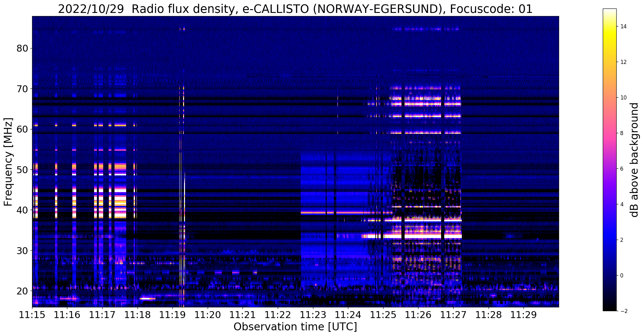Click the 11:23 time tick label
Screen dimensions: 644x336
pyautogui.click(x=313, y=315)
